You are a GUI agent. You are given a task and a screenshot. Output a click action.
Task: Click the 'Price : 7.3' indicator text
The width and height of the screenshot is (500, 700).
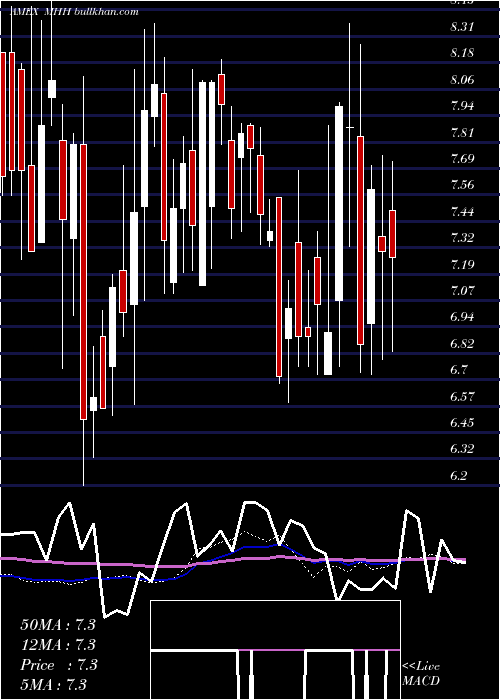click(58, 665)
